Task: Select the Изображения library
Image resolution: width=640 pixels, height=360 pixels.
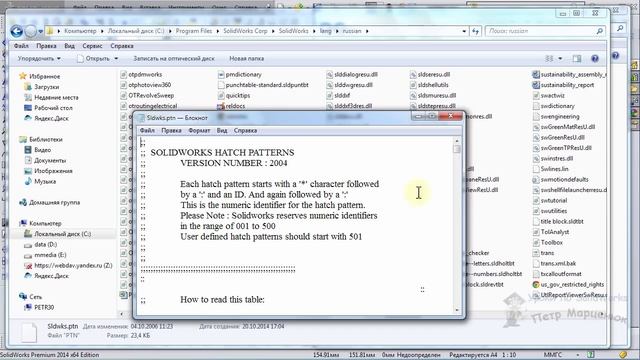Action: pos(48,171)
